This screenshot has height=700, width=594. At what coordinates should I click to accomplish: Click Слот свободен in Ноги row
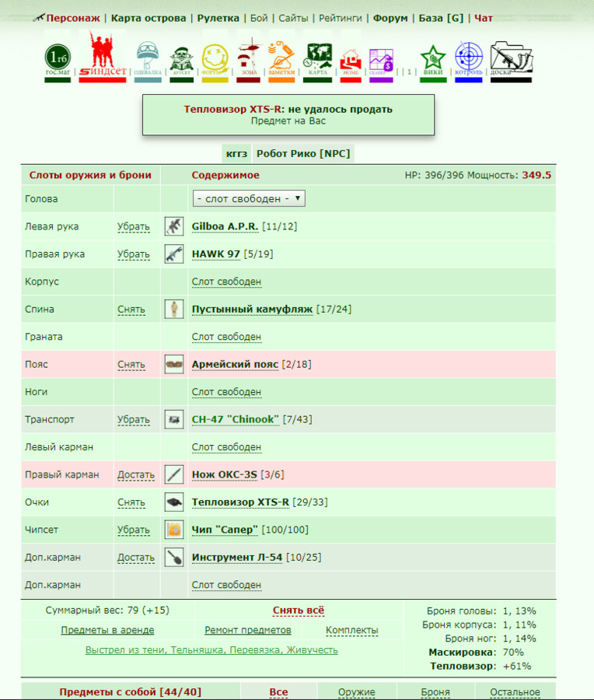point(226,392)
